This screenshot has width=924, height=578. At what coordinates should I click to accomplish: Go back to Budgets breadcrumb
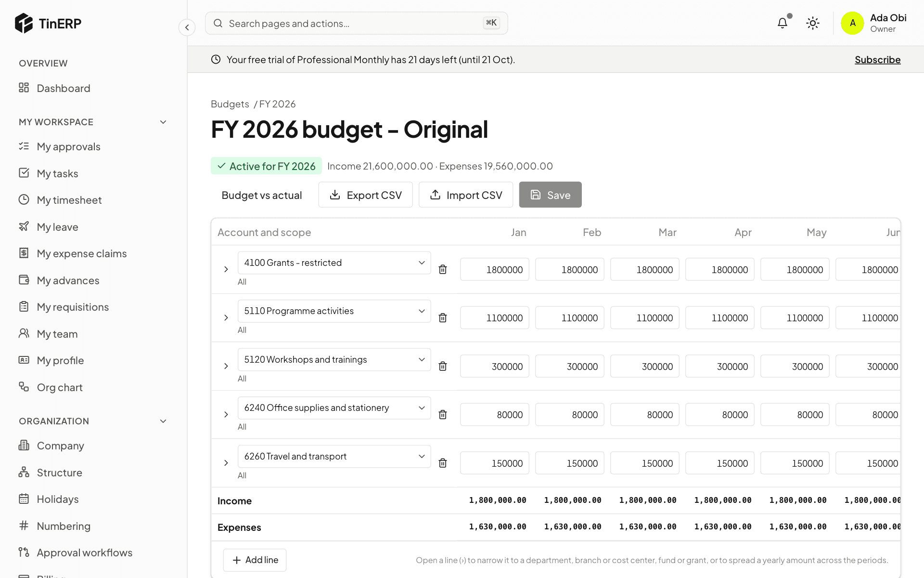[230, 104]
